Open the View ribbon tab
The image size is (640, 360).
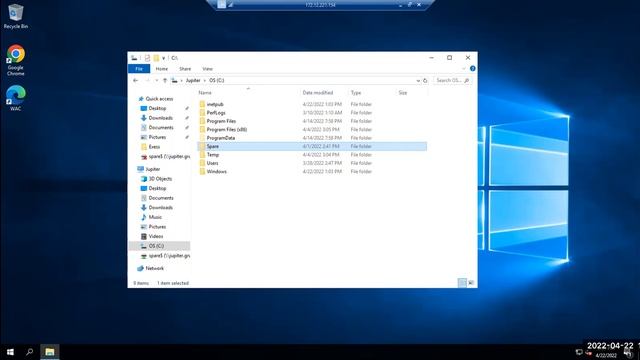[x=207, y=69]
